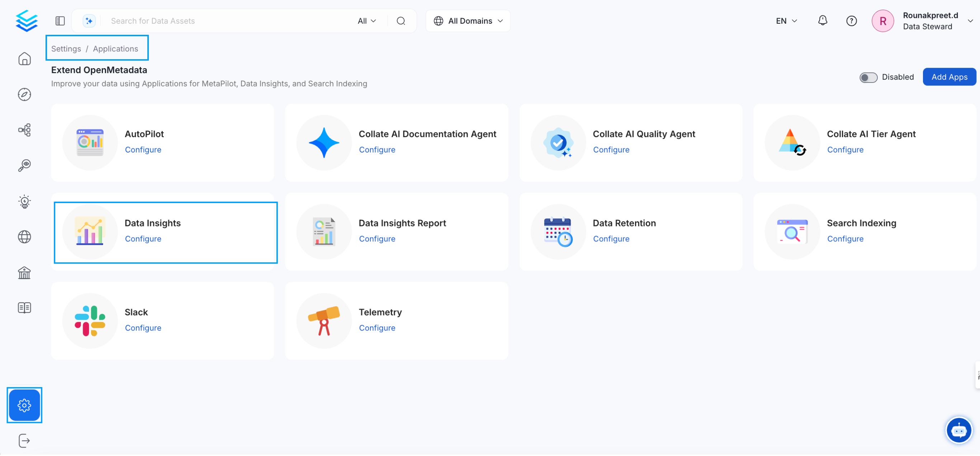The height and width of the screenshot is (456, 980).
Task: Open Insights via the lightbulb sidebar icon
Action: coord(24,201)
